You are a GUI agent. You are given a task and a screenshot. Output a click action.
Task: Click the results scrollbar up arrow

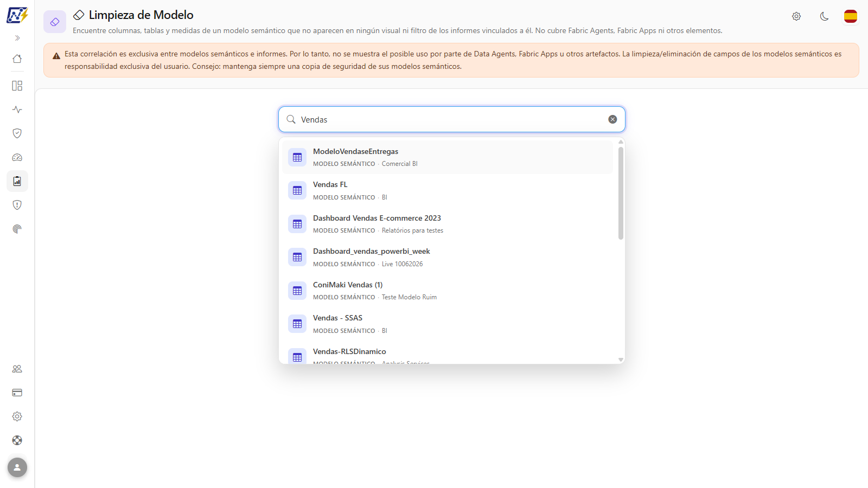[x=621, y=142]
